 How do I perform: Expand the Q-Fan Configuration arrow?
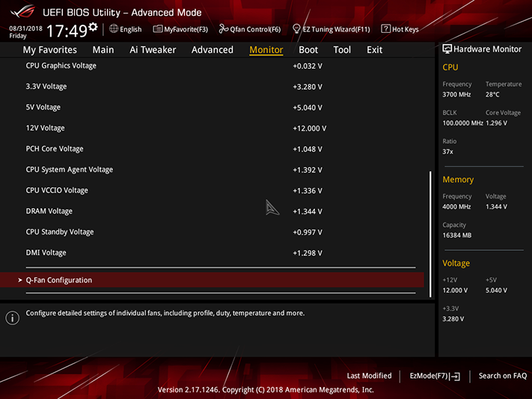[20, 280]
